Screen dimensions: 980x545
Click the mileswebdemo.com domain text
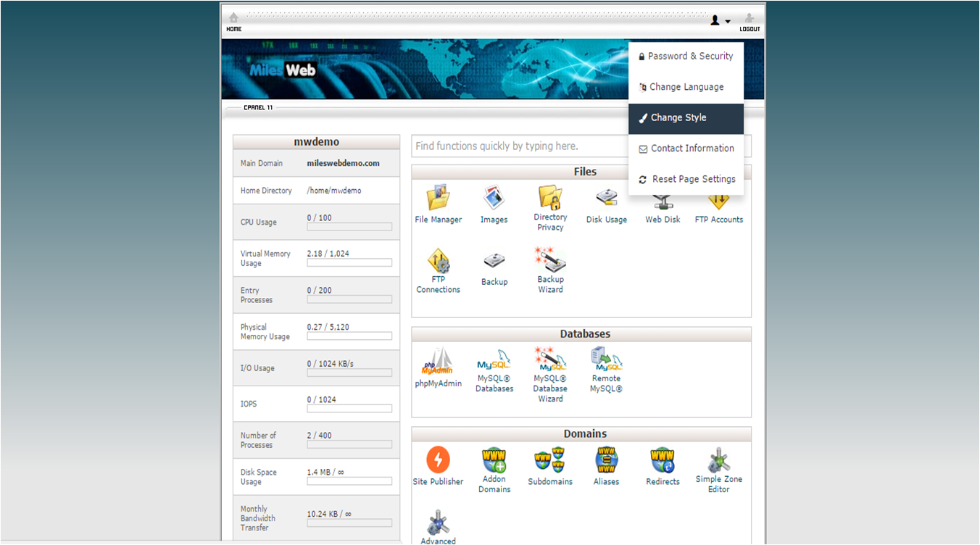coord(344,163)
